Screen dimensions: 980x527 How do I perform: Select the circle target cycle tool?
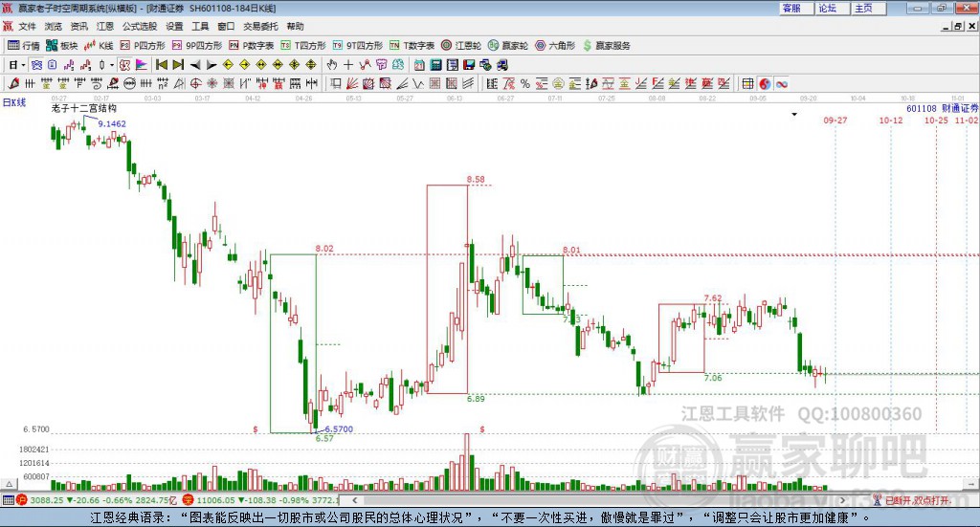pyautogui.click(x=195, y=83)
